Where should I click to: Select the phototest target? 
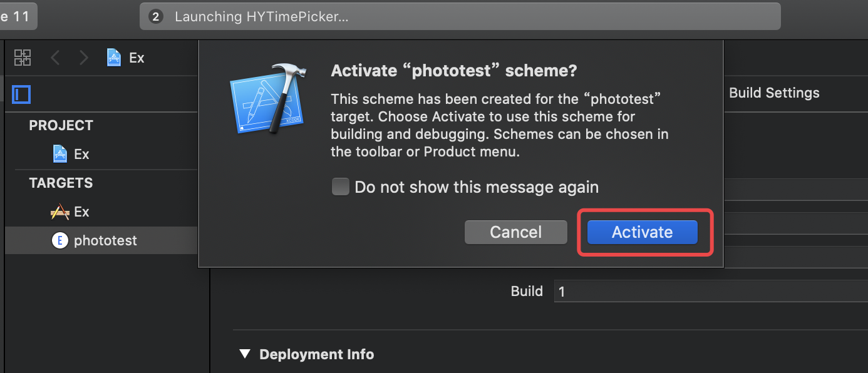[x=105, y=240]
